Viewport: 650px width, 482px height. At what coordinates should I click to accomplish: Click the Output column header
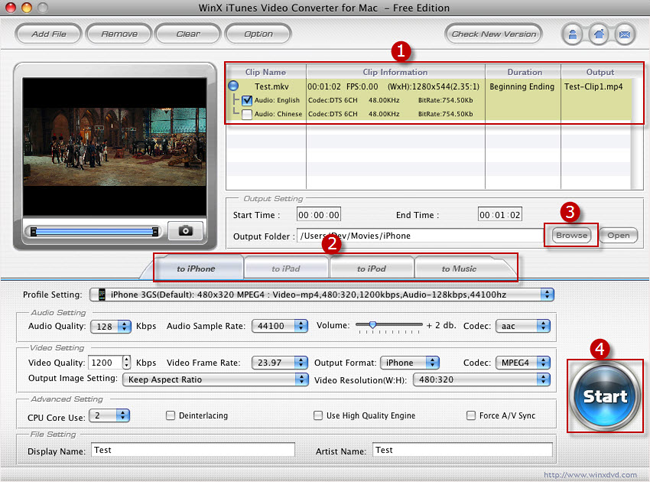click(600, 72)
